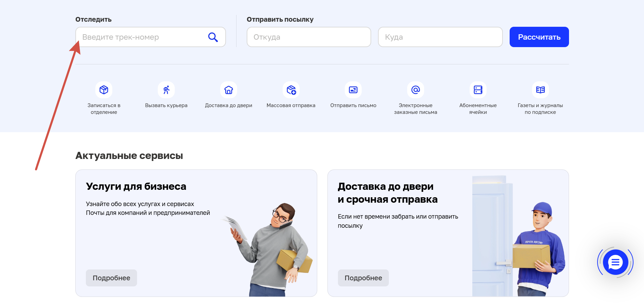Click Подробнее under Услуги для бизнеса
644x303 pixels.
click(x=111, y=278)
